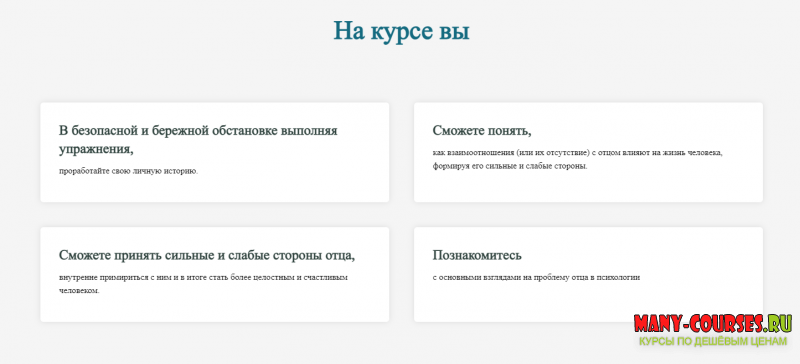The image size is (800, 364).
Task: Click the 'На курсе вы' heading
Action: pos(402,32)
